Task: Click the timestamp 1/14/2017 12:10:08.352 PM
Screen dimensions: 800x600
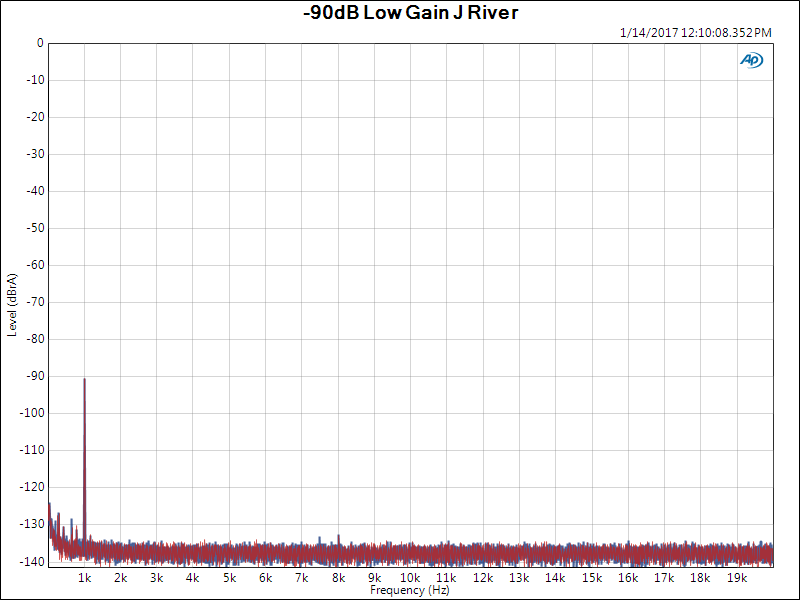Action: point(695,33)
